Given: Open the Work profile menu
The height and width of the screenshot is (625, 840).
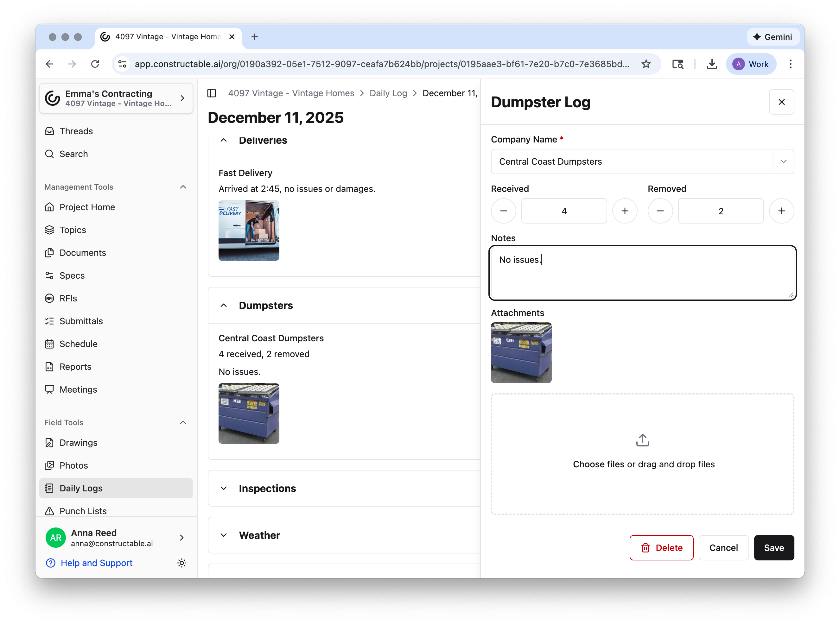Looking at the screenshot, I should (x=751, y=64).
